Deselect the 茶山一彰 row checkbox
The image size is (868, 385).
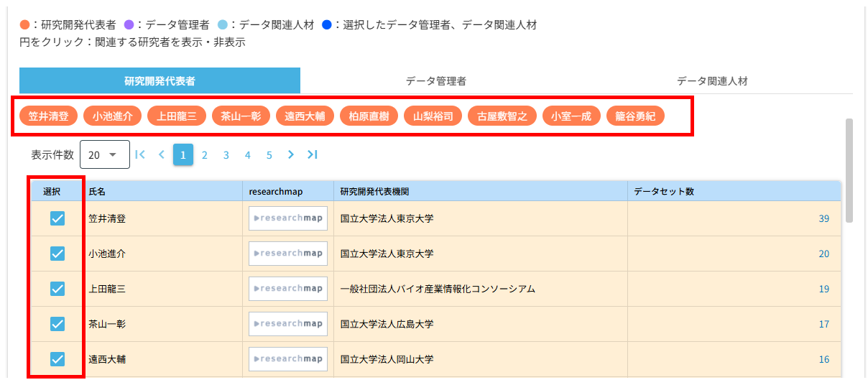[x=57, y=324]
